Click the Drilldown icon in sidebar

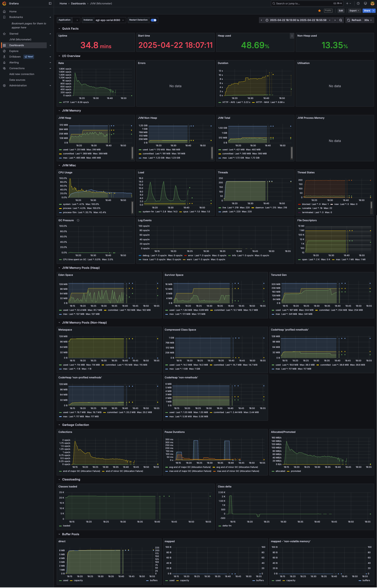click(x=4, y=57)
